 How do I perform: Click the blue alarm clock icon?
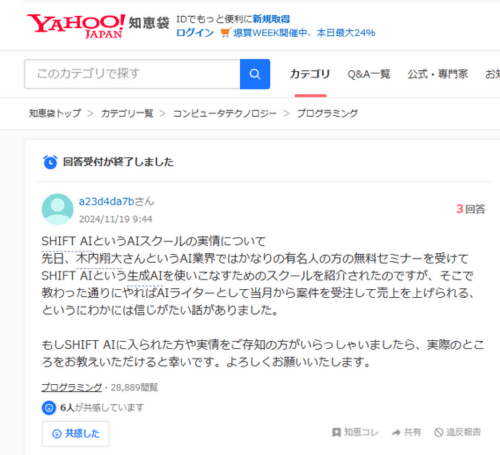click(50, 162)
